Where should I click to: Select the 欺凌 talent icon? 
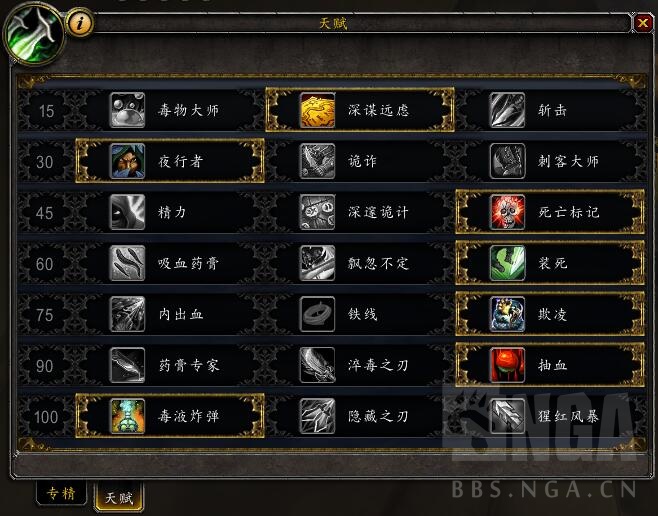pyautogui.click(x=507, y=314)
